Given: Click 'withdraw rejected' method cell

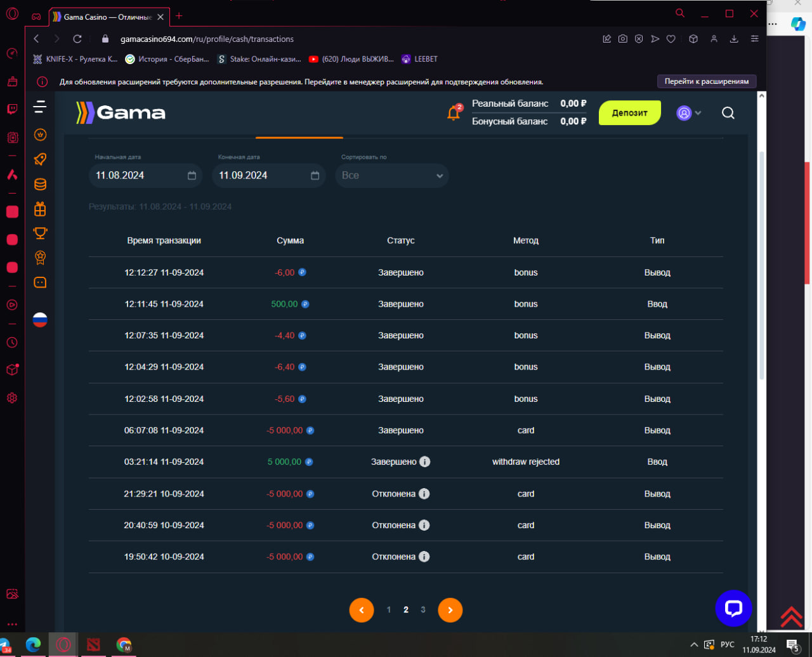Looking at the screenshot, I should 526,461.
